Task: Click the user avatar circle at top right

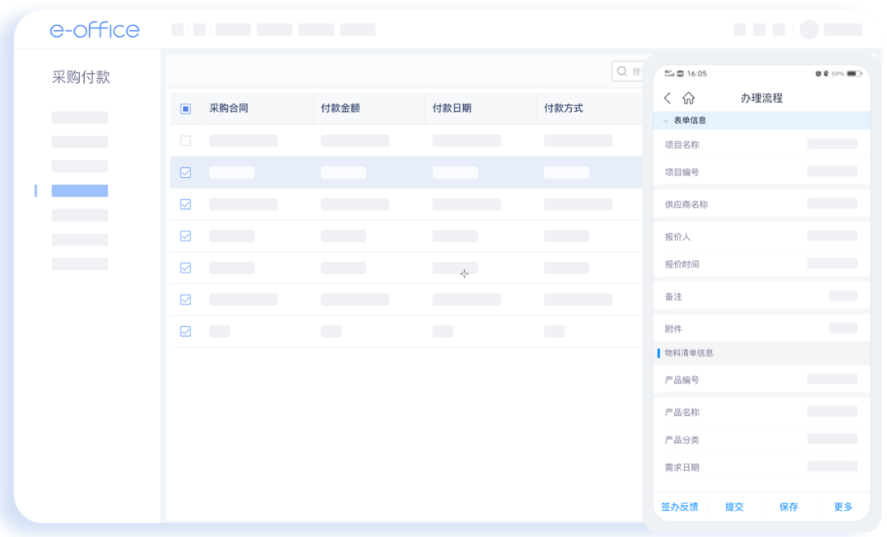Action: (x=809, y=30)
